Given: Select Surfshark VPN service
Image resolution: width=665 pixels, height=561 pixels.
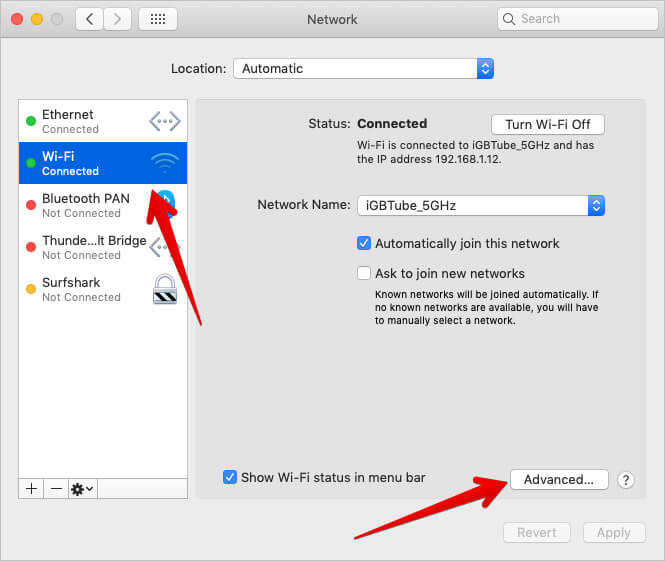Looking at the screenshot, I should coord(103,289).
